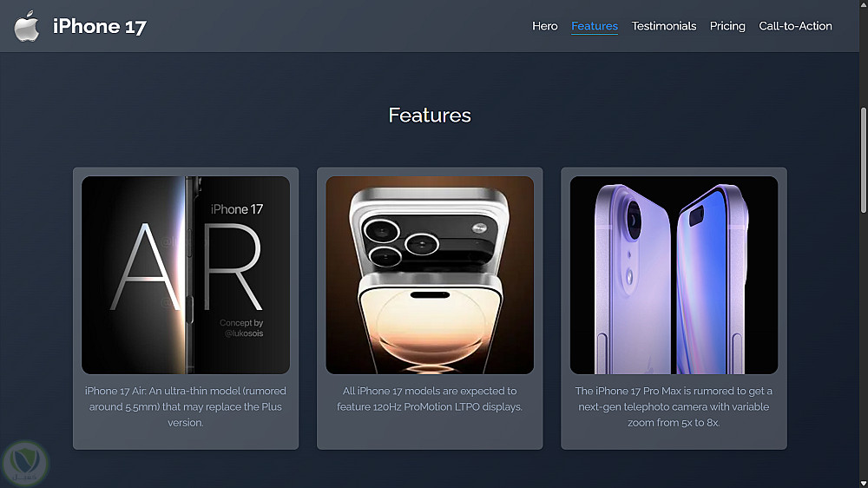
Task: Open the iPhone 17 Air concept image
Action: [186, 275]
